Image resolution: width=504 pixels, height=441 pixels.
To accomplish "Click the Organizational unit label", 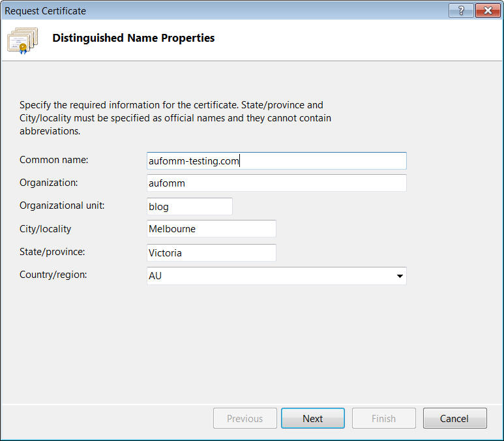I will 62,205.
